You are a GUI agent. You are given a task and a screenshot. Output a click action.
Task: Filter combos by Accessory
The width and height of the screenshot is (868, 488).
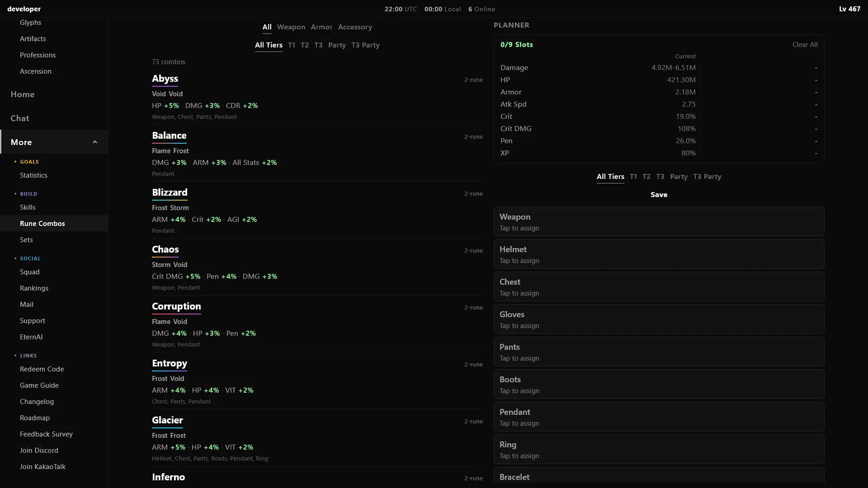tap(355, 27)
